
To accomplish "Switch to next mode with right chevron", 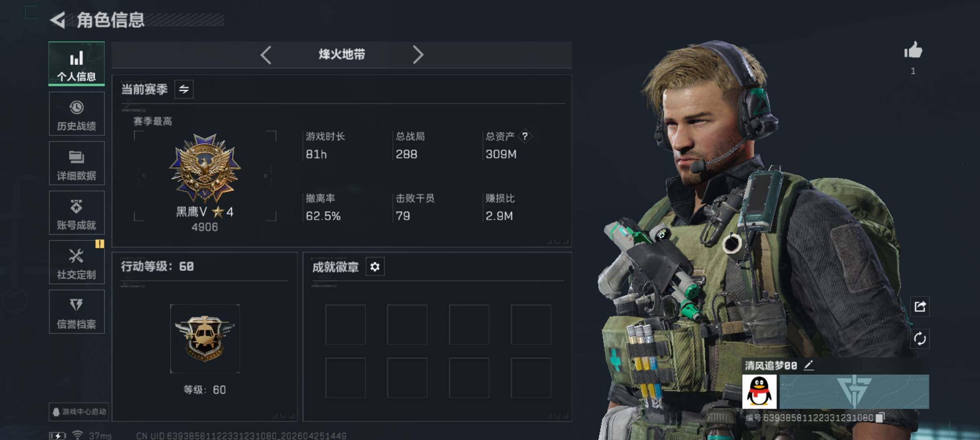I will (418, 55).
